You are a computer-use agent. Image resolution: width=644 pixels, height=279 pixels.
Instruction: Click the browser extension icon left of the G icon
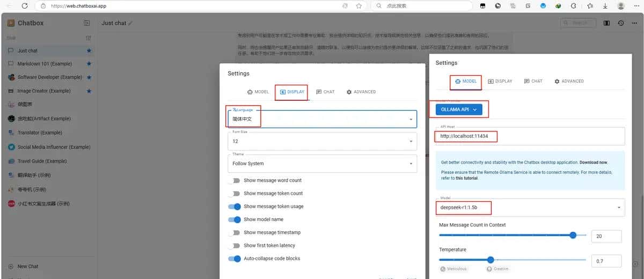click(513, 6)
